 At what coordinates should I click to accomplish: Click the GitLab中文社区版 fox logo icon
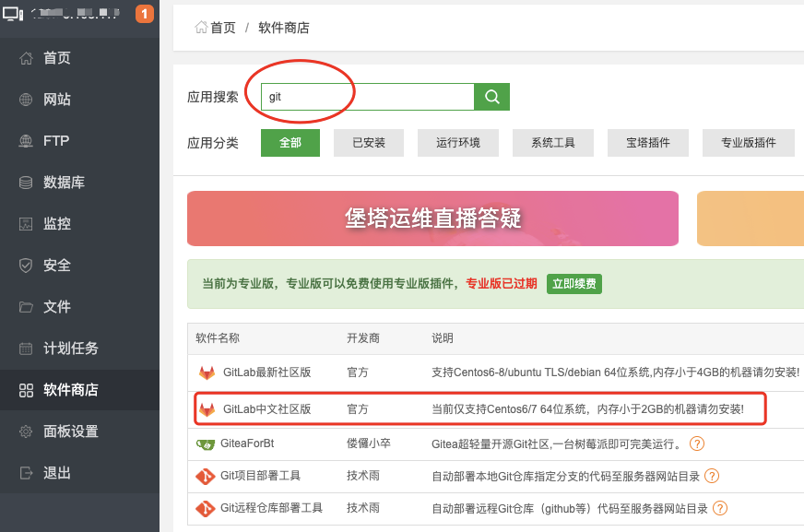207,409
